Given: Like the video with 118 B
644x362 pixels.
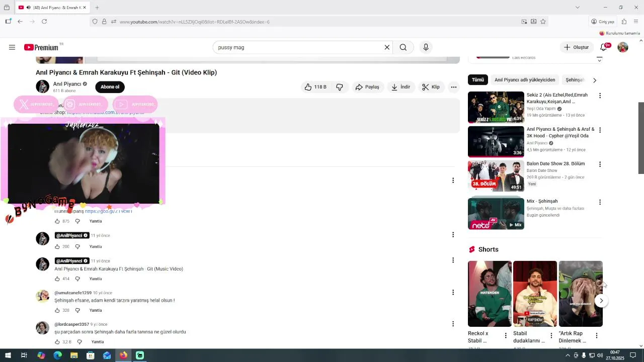Looking at the screenshot, I should tap(315, 87).
